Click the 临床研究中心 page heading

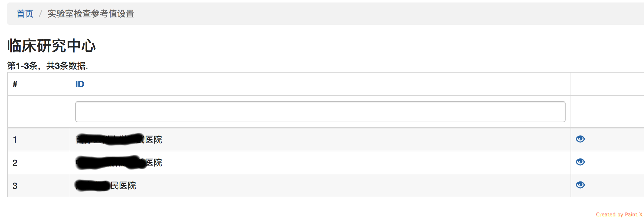(51, 46)
